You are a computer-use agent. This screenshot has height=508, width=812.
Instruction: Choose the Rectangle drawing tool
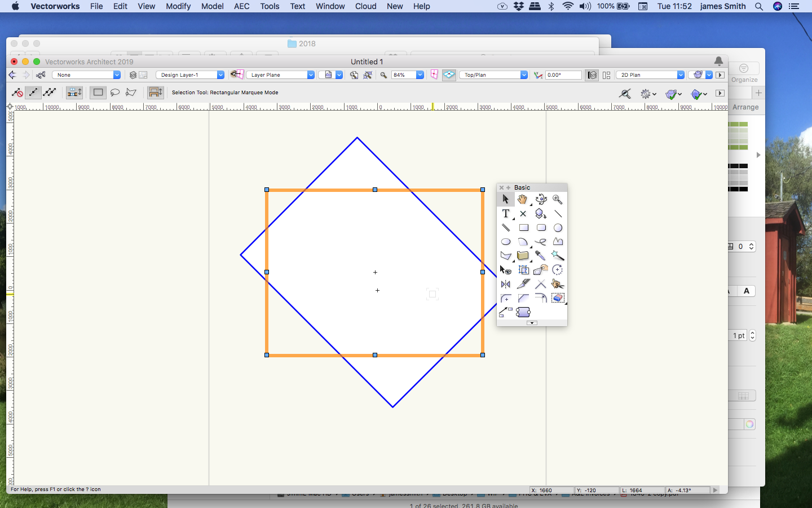[523, 228]
